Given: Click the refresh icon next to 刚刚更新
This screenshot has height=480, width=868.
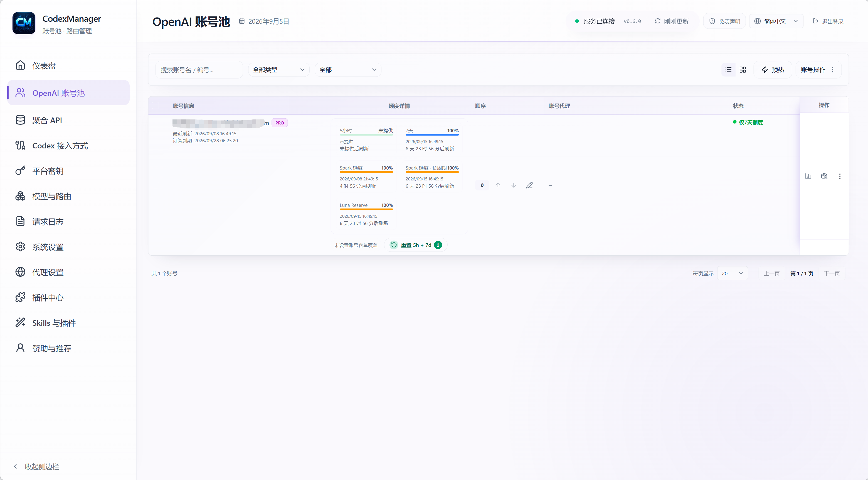Looking at the screenshot, I should (657, 21).
